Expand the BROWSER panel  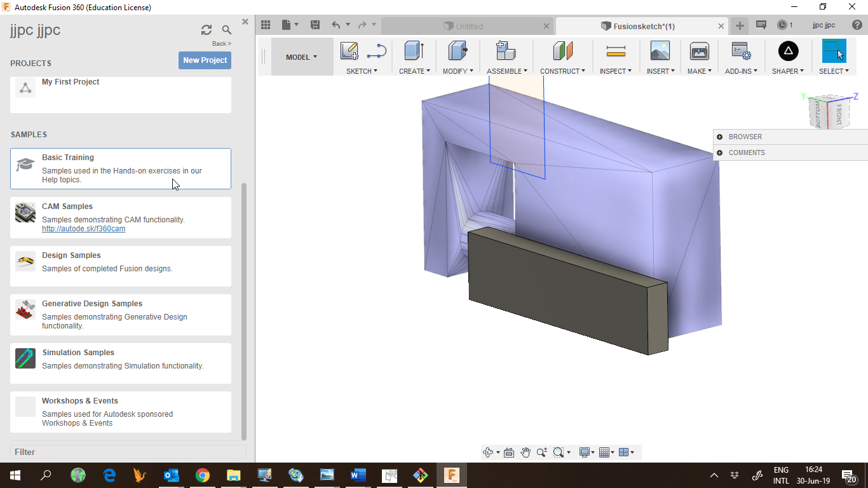coord(719,137)
